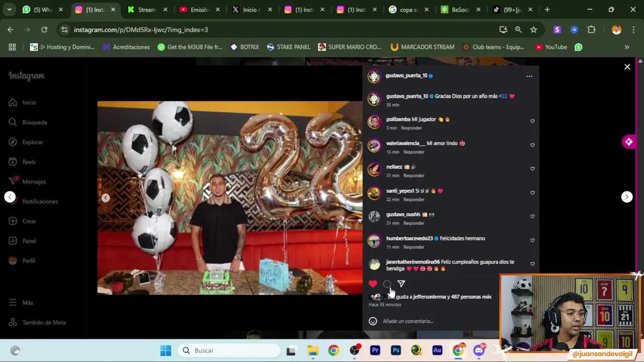
Task: Like humbertoacevedo23's comment
Action: (x=532, y=240)
